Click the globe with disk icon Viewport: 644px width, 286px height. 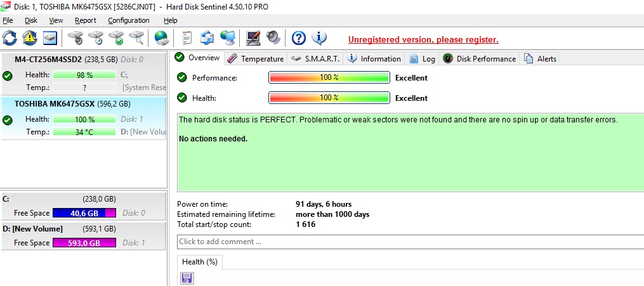(x=161, y=38)
